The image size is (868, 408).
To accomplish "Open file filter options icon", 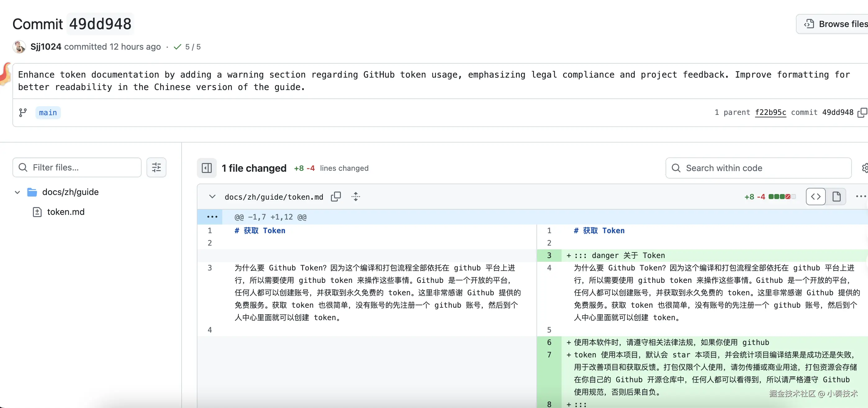I will pos(156,167).
